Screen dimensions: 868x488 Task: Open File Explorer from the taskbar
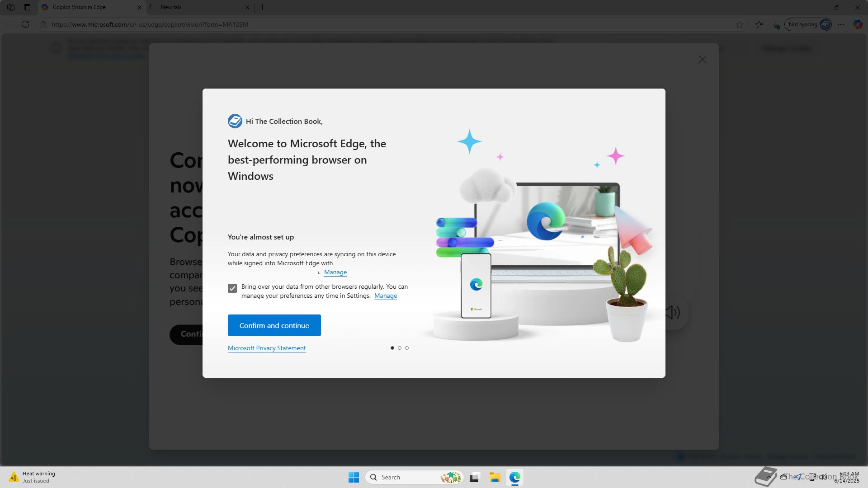[x=495, y=477]
